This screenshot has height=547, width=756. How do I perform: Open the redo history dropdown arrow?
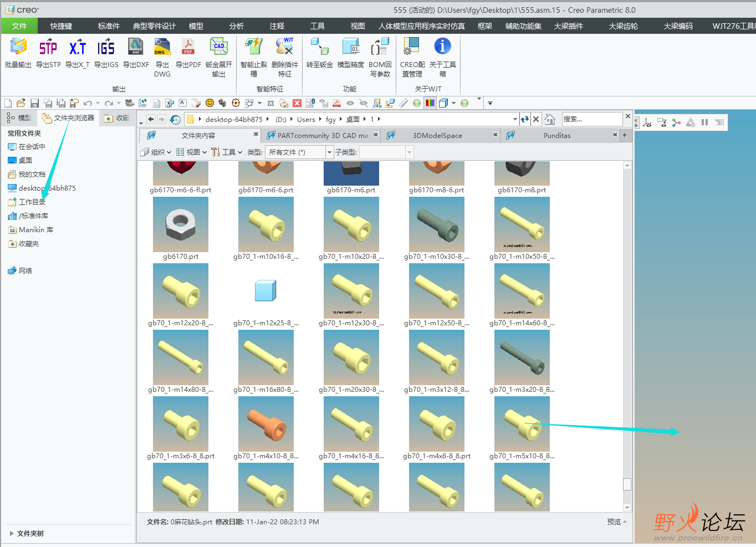pyautogui.click(x=119, y=103)
